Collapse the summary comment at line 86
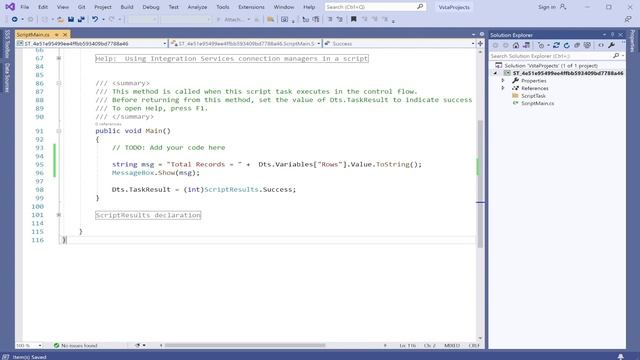640x360 pixels. point(59,83)
